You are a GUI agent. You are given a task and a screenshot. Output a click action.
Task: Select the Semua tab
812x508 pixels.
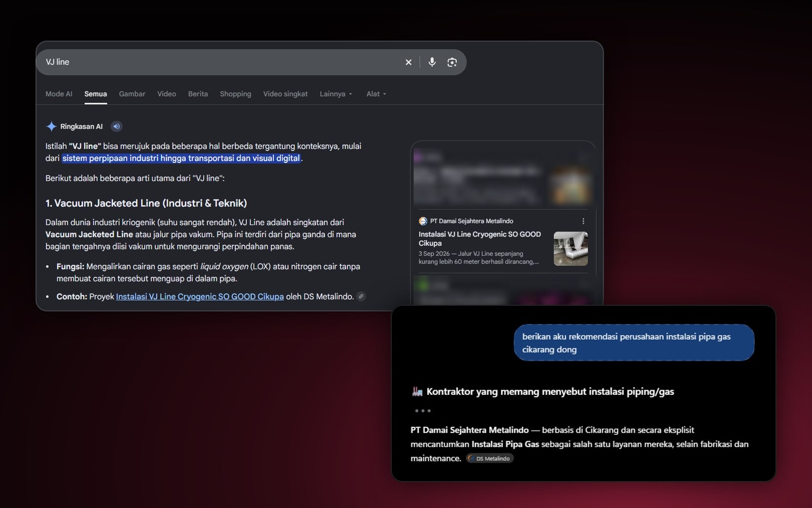95,94
